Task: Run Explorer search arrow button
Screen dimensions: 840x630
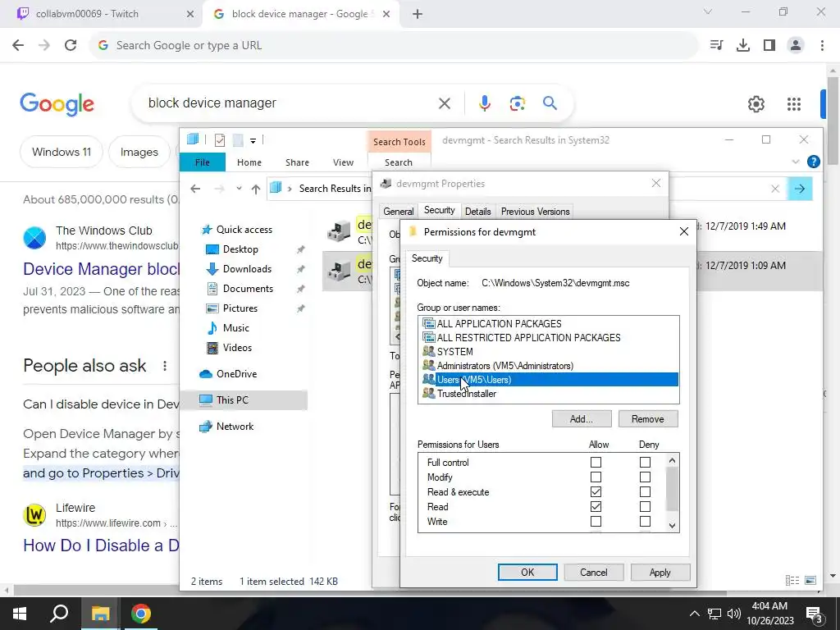Action: 799,189
